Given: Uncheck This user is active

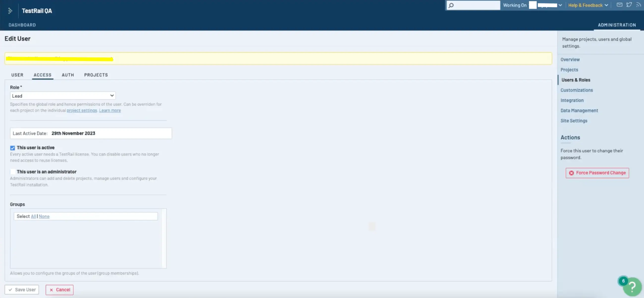Looking at the screenshot, I should 12,148.
